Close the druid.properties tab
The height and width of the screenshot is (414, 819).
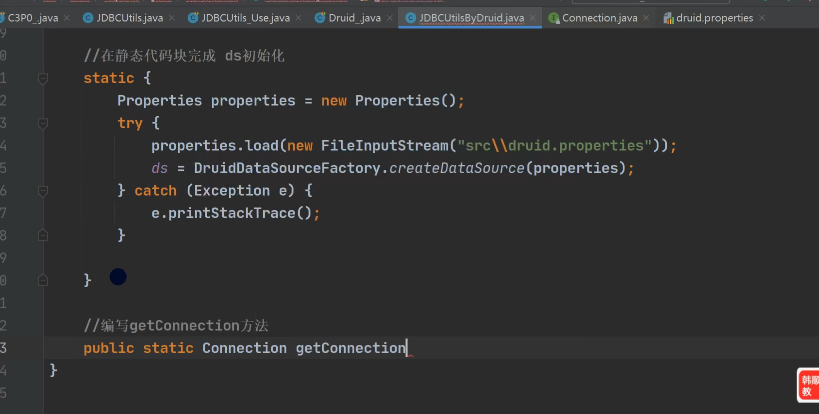coord(762,18)
